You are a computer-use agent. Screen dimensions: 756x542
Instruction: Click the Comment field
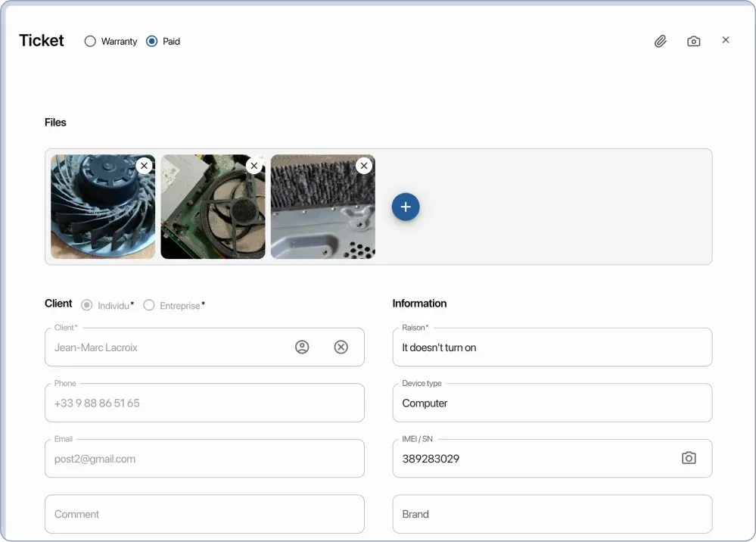click(x=204, y=514)
